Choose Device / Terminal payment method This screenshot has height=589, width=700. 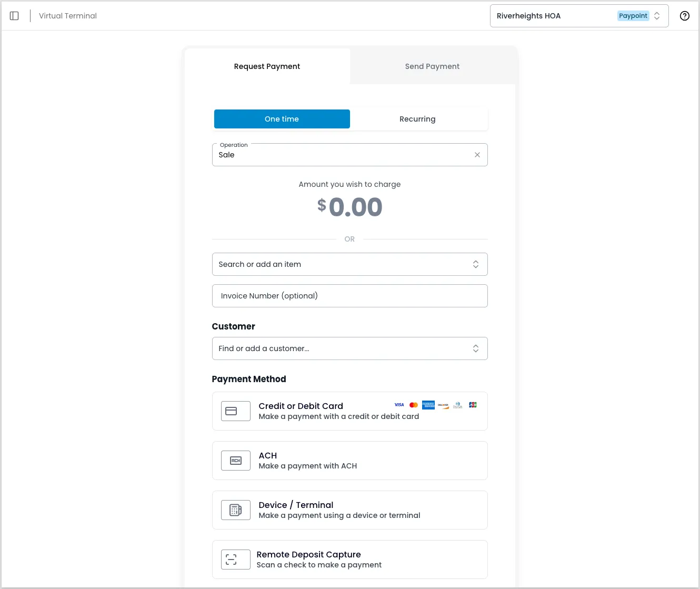[350, 510]
